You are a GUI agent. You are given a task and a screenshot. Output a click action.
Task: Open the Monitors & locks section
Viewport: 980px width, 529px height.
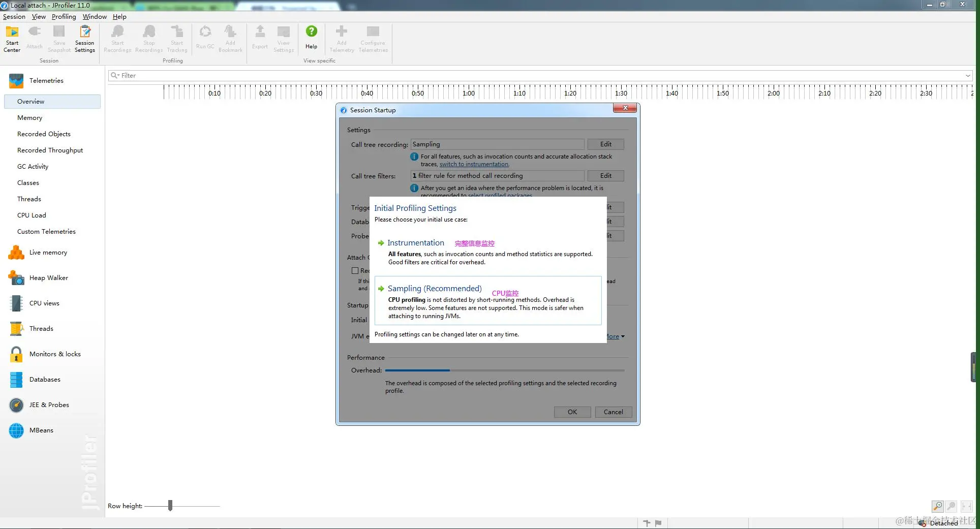click(55, 354)
